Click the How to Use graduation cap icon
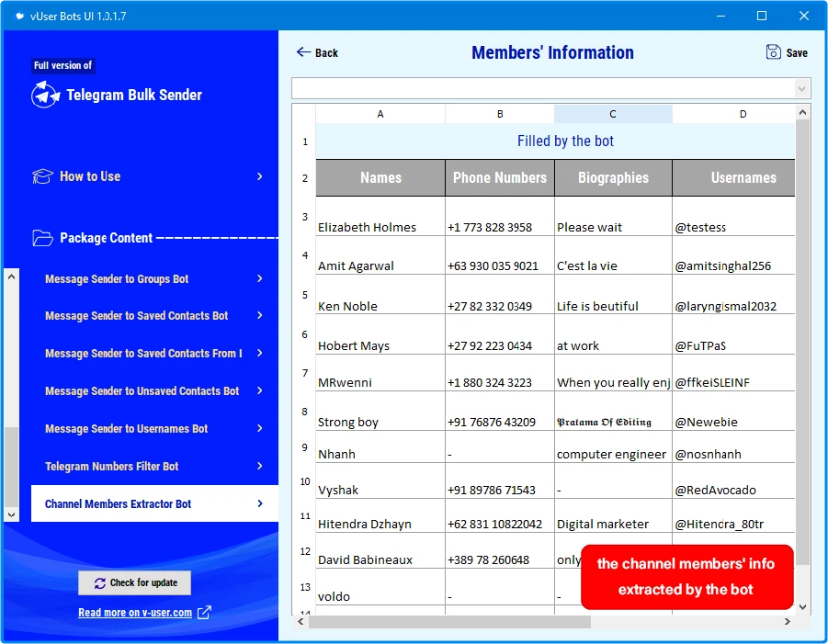This screenshot has width=828, height=644. click(43, 176)
